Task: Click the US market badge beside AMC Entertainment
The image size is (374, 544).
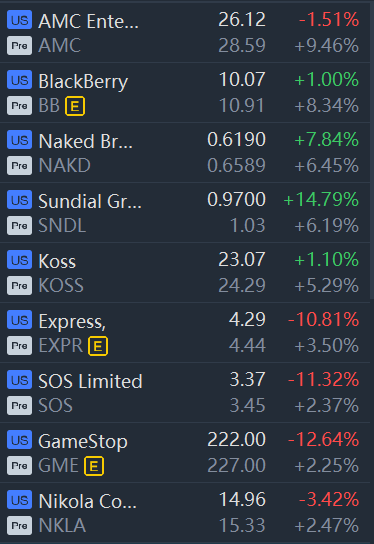Action: click(19, 19)
